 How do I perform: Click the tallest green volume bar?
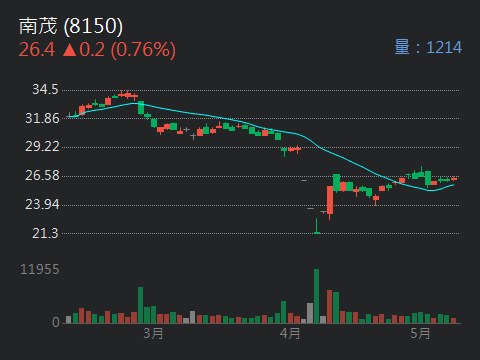(316, 296)
